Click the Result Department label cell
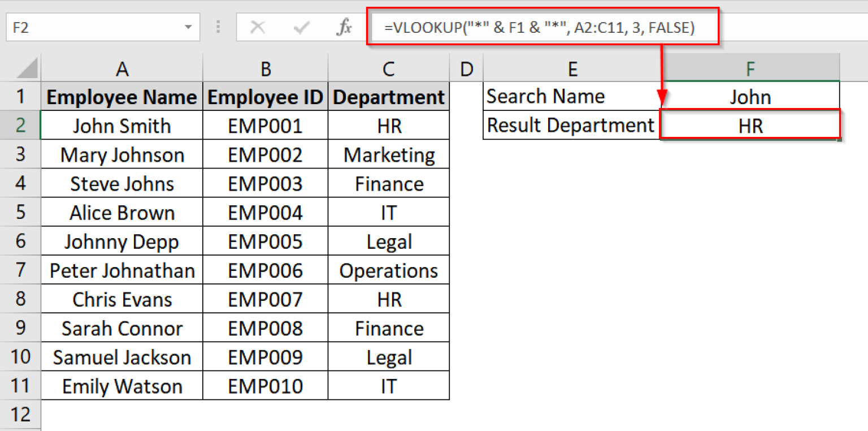The height and width of the screenshot is (431, 868). point(572,126)
